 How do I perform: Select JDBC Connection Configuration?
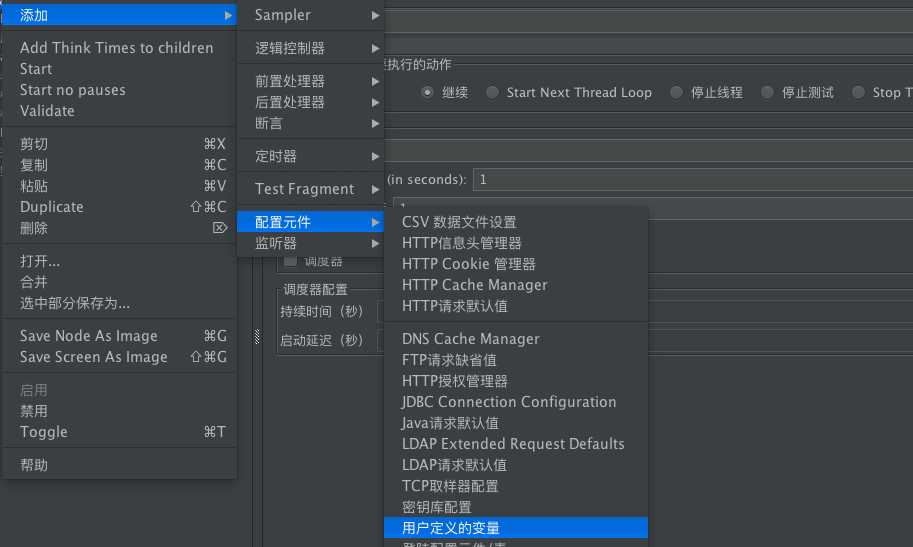[516, 402]
